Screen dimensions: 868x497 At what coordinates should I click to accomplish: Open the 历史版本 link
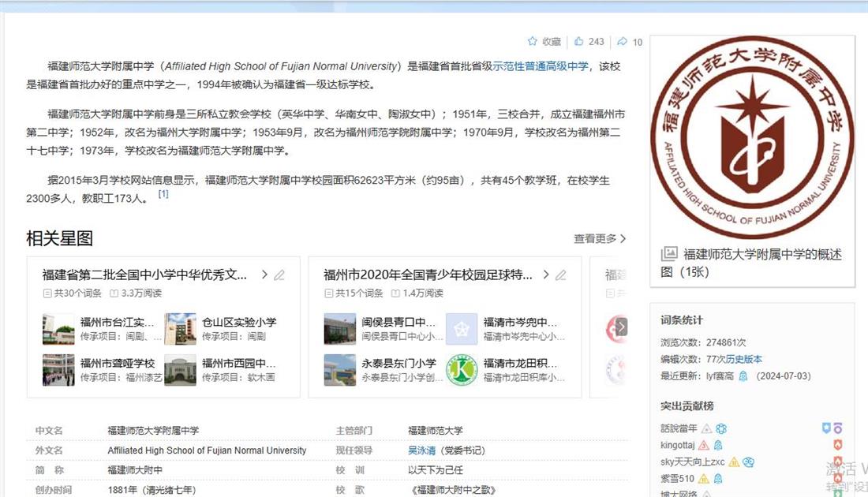(744, 359)
